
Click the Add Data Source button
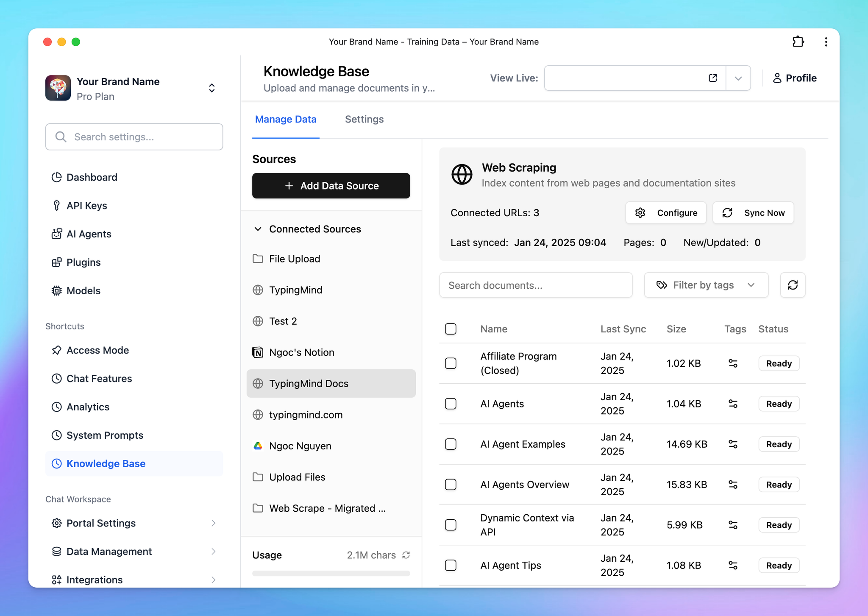click(x=331, y=186)
